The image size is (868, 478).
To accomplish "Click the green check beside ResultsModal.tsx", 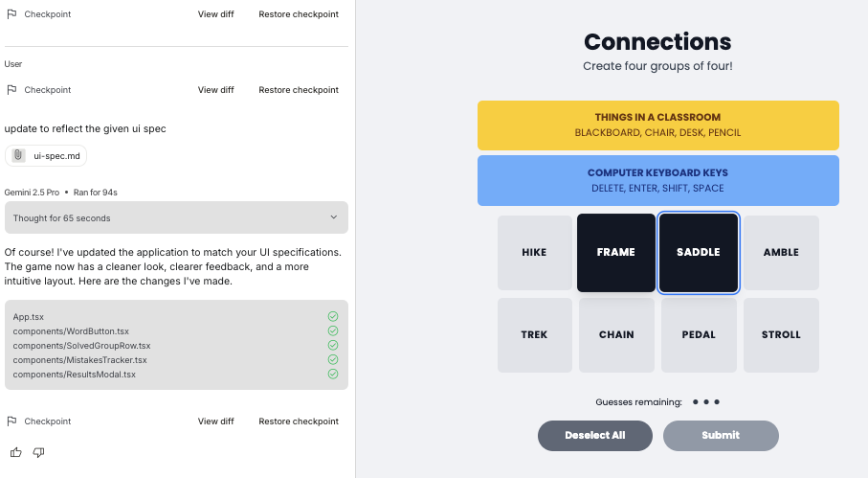I will click(333, 374).
